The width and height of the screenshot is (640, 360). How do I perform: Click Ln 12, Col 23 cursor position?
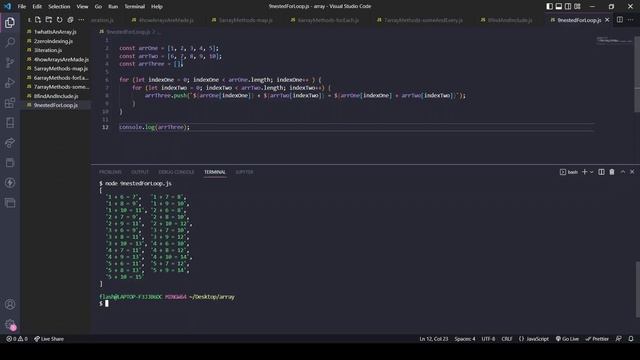tap(433, 339)
